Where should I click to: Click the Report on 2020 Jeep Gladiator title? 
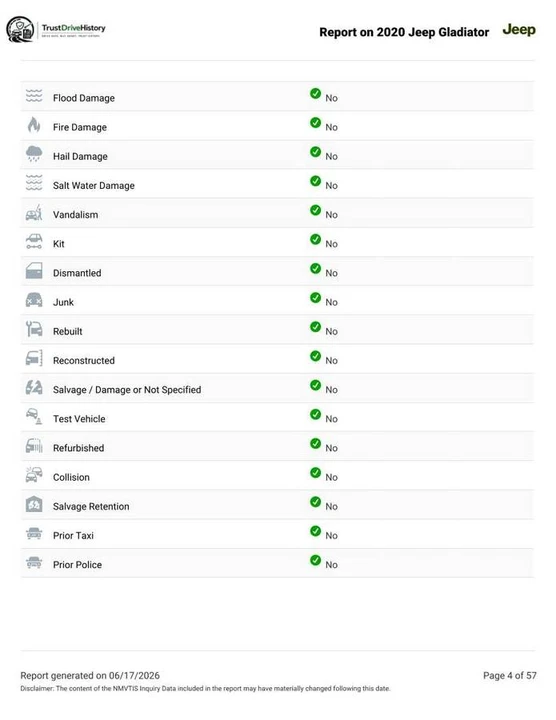[404, 32]
